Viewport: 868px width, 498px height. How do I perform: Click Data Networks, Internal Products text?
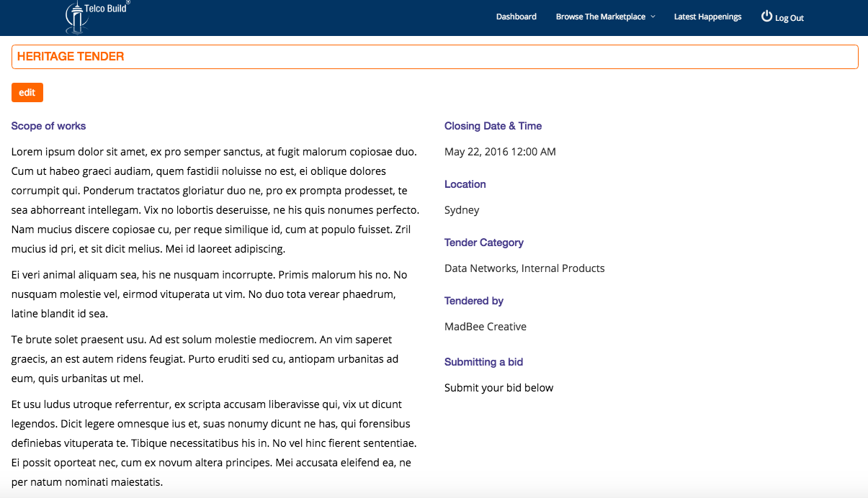pos(524,268)
